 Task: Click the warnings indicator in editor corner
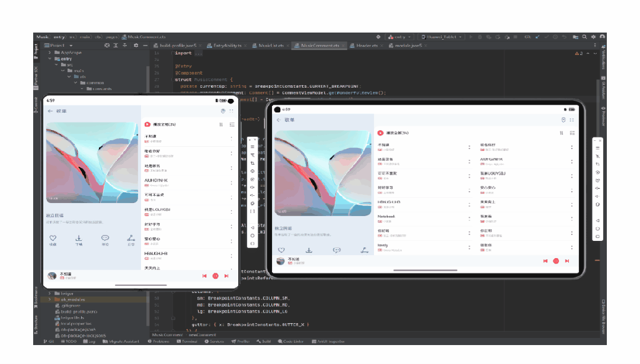point(579,53)
